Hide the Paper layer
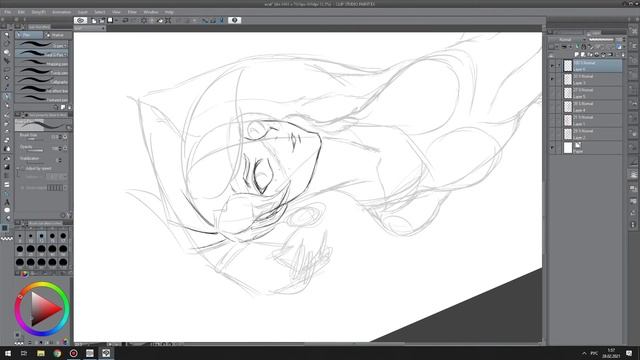This screenshot has width=640, height=360. click(552, 148)
